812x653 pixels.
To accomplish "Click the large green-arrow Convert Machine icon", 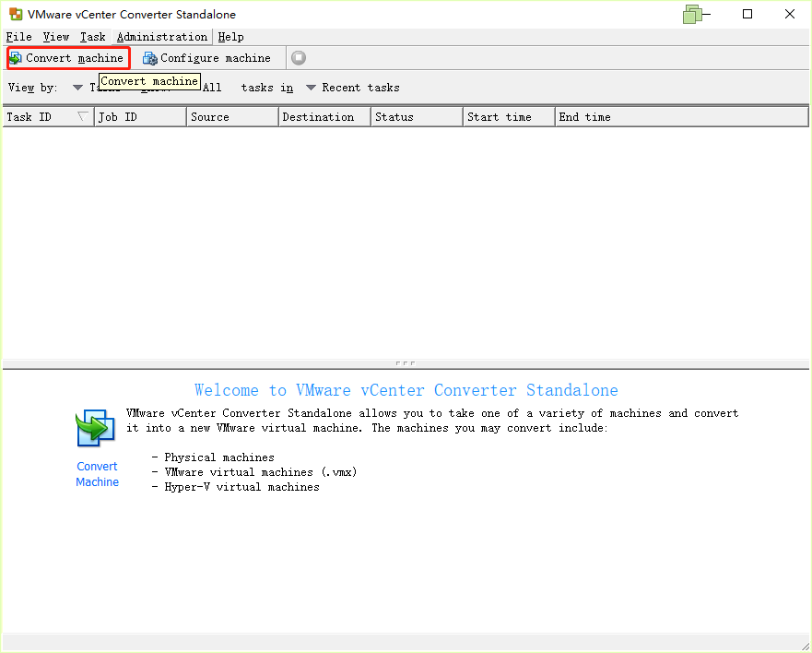I will (x=95, y=428).
